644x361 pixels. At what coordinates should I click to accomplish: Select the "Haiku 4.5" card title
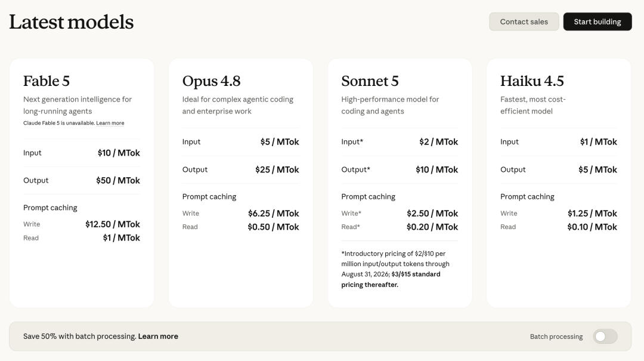coord(532,81)
